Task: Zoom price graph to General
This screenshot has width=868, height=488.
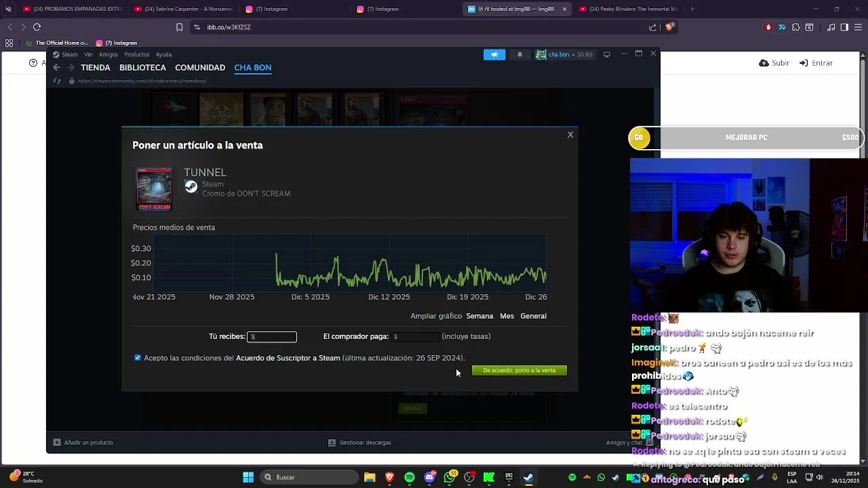Action: (533, 316)
